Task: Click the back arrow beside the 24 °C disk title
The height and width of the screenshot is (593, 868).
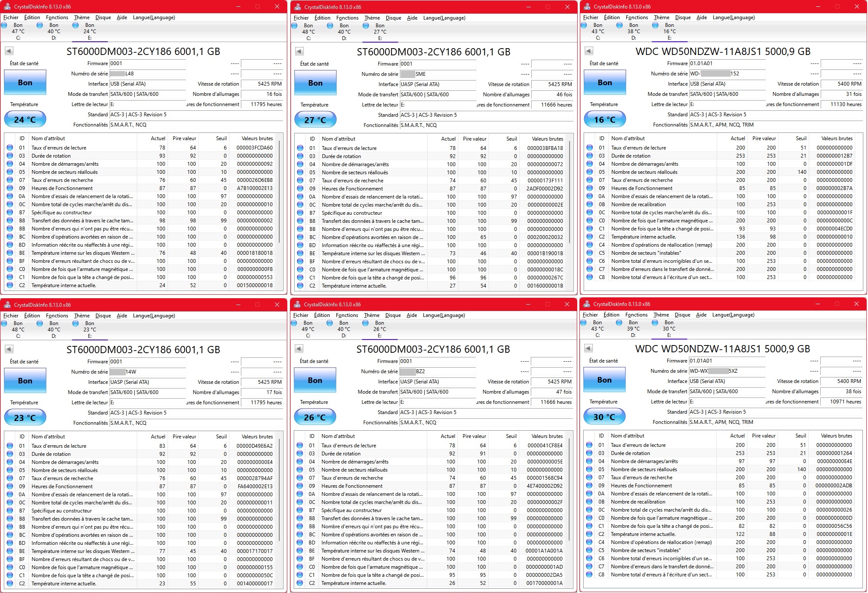Action: [x=9, y=51]
